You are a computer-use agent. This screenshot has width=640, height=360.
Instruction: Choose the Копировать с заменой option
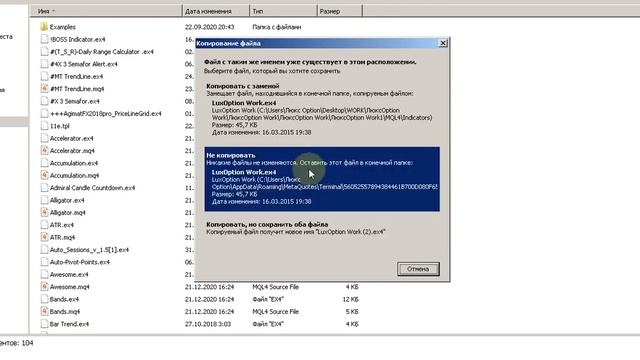pos(322,109)
